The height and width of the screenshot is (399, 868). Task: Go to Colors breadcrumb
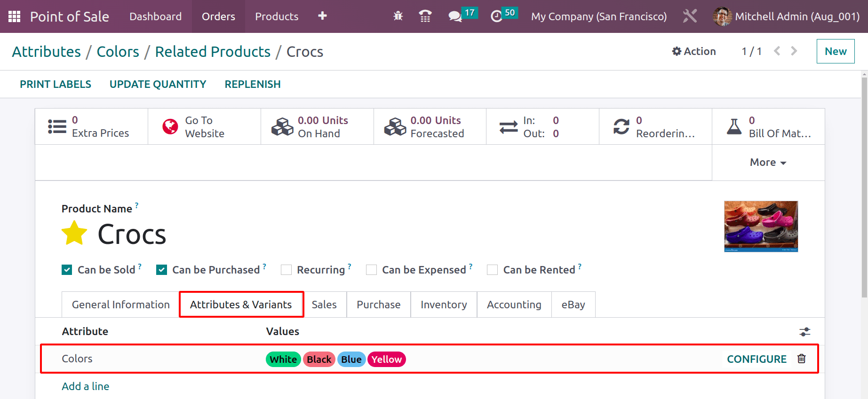[118, 52]
